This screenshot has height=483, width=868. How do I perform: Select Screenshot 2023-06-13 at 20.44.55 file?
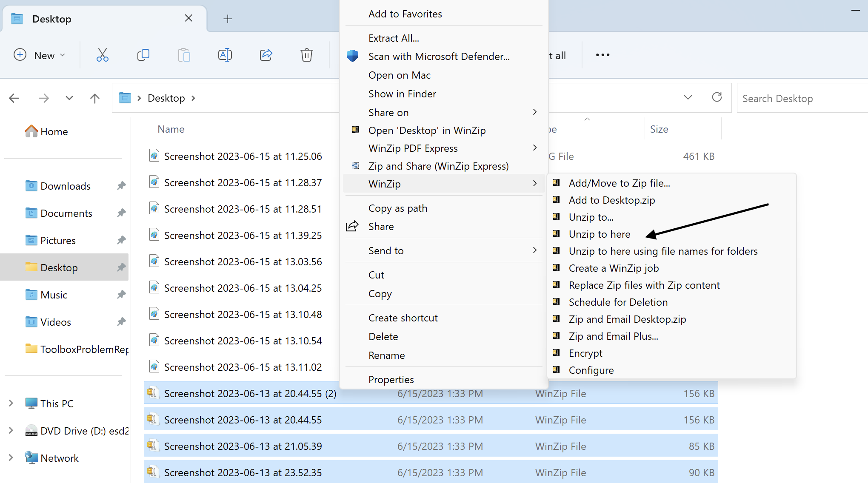(x=242, y=419)
